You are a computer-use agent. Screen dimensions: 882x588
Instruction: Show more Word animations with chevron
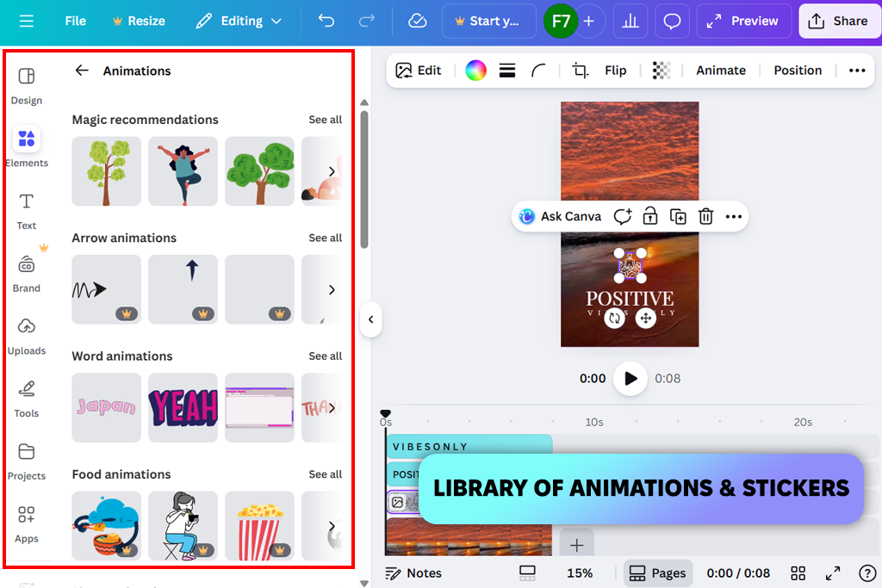click(x=332, y=407)
